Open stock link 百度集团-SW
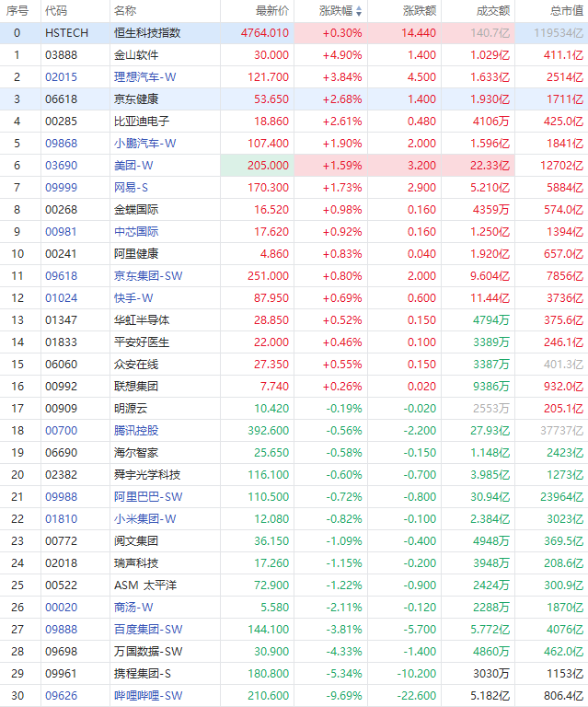 [x=148, y=630]
